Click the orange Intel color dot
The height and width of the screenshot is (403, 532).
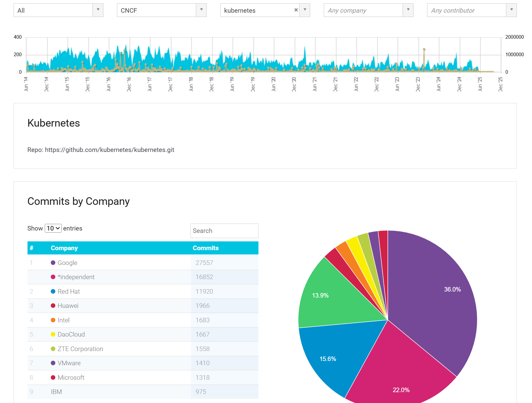click(x=53, y=320)
